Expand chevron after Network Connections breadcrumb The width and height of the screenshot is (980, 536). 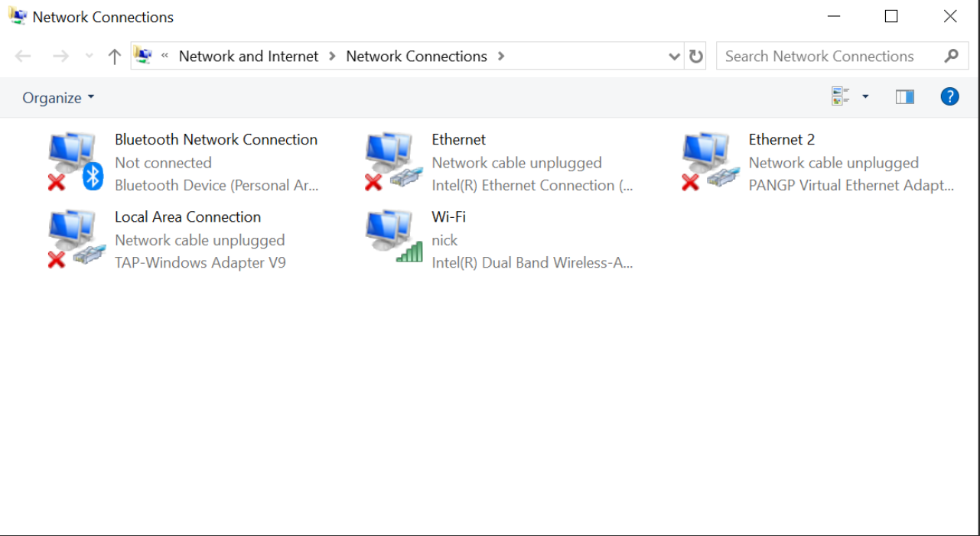pyautogui.click(x=501, y=57)
